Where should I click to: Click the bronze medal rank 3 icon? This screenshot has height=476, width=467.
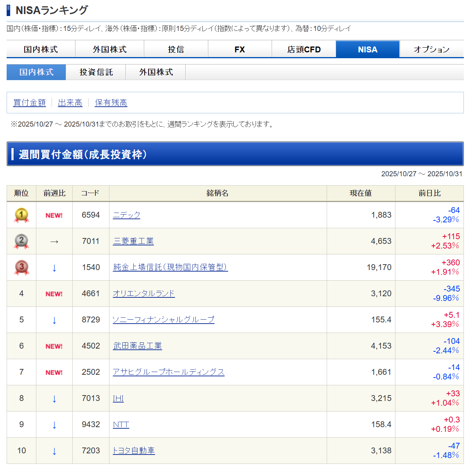pyautogui.click(x=21, y=267)
